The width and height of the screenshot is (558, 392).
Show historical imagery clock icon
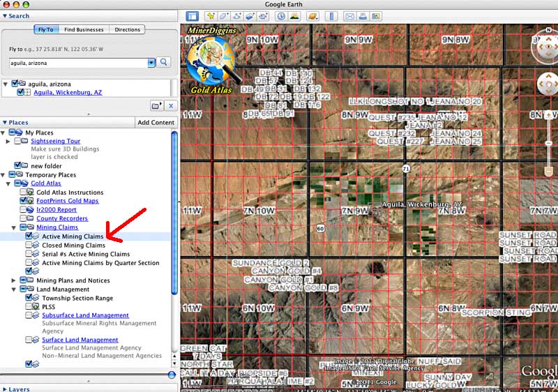pyautogui.click(x=281, y=16)
